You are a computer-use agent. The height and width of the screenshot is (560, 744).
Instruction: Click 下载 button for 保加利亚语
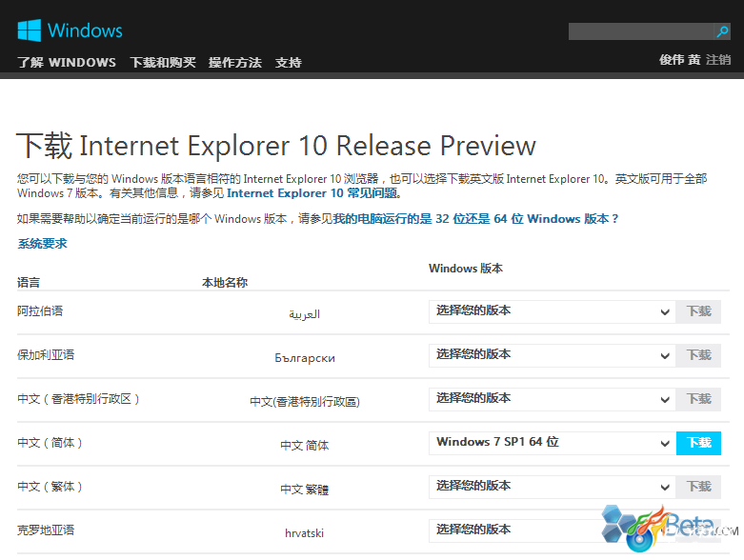(x=698, y=355)
